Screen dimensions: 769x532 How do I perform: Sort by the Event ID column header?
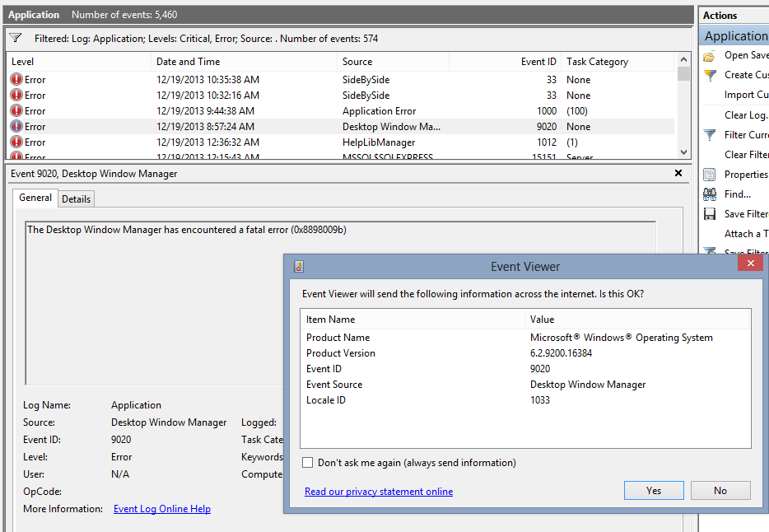(505, 62)
